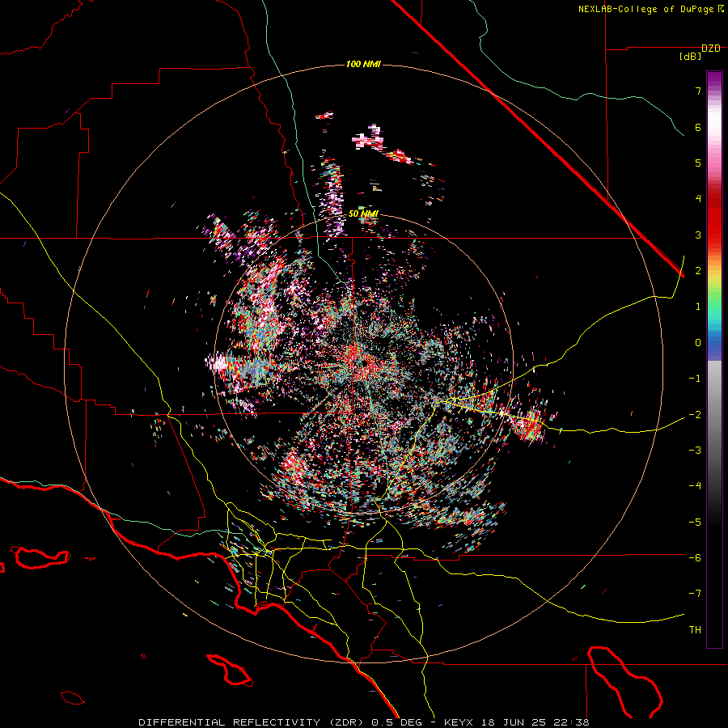Select the 50 NMI range ring label

(363, 214)
